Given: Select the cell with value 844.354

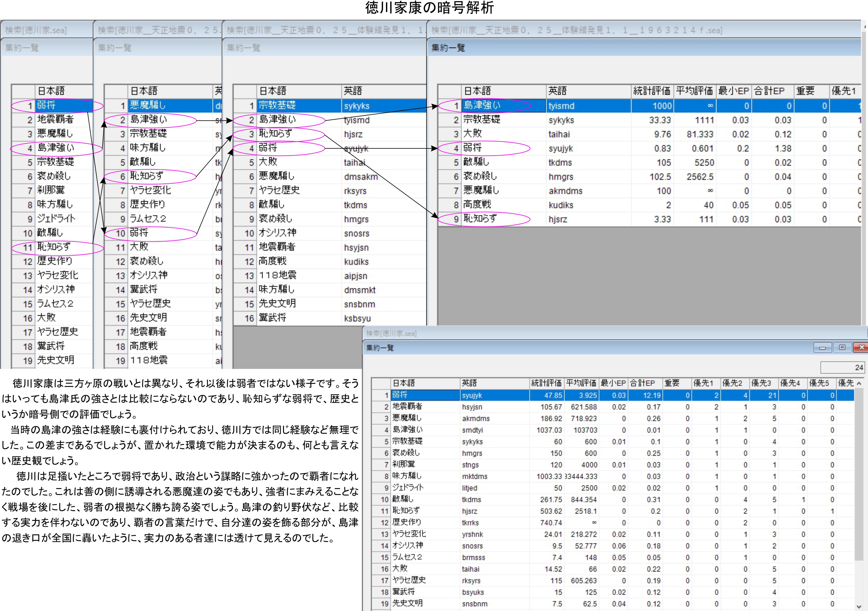Looking at the screenshot, I should click(x=582, y=499).
